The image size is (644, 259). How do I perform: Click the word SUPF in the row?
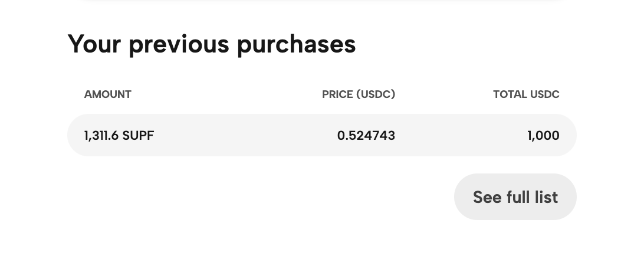coord(138,136)
